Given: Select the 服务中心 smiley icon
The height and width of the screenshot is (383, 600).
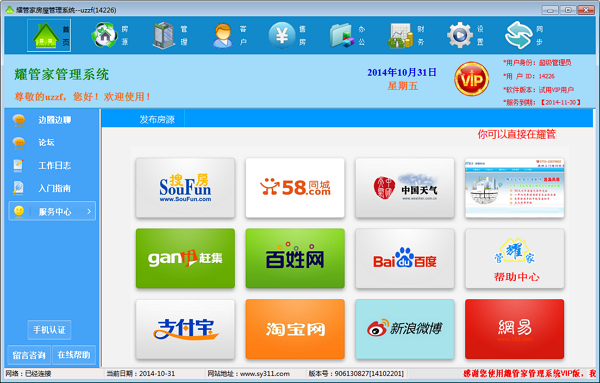Looking at the screenshot, I should pyautogui.click(x=19, y=211).
